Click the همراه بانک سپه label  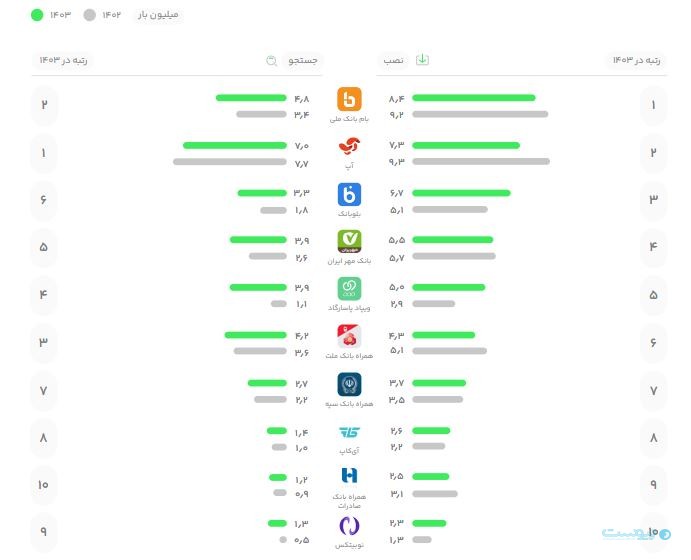tap(349, 404)
